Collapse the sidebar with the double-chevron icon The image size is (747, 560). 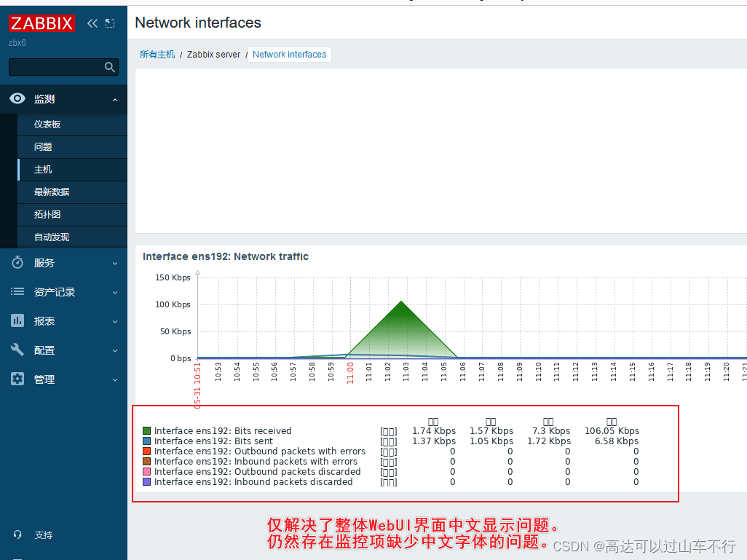tap(92, 23)
